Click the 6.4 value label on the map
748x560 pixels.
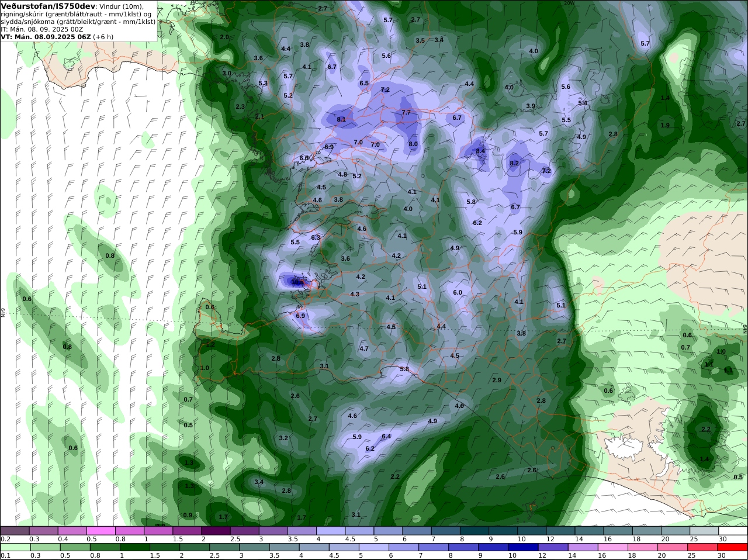[386, 436]
